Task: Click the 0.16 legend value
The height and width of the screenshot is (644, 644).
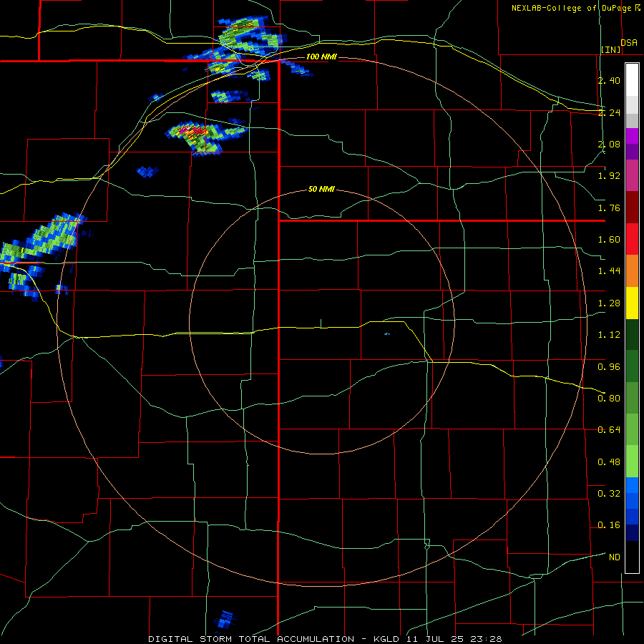Action: (x=609, y=525)
